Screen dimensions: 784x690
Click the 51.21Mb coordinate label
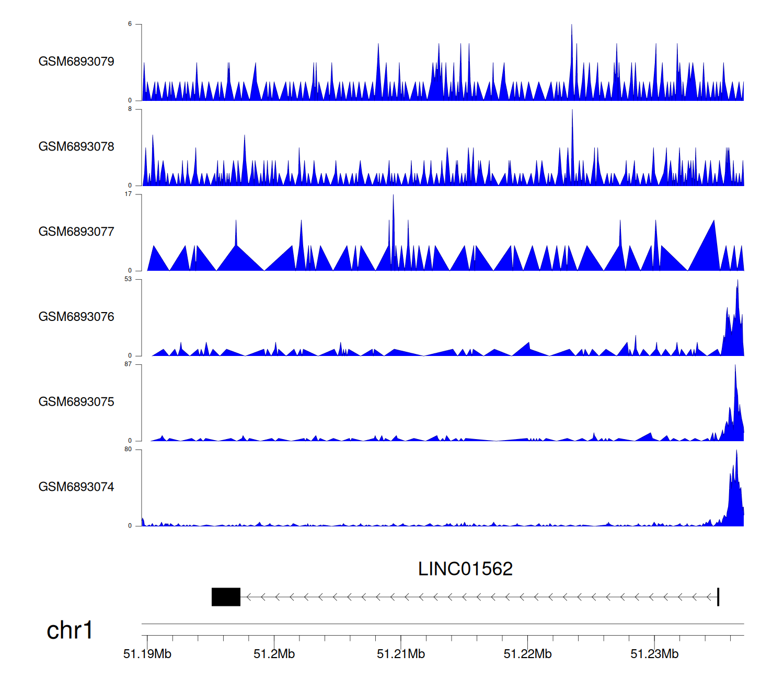(x=401, y=654)
